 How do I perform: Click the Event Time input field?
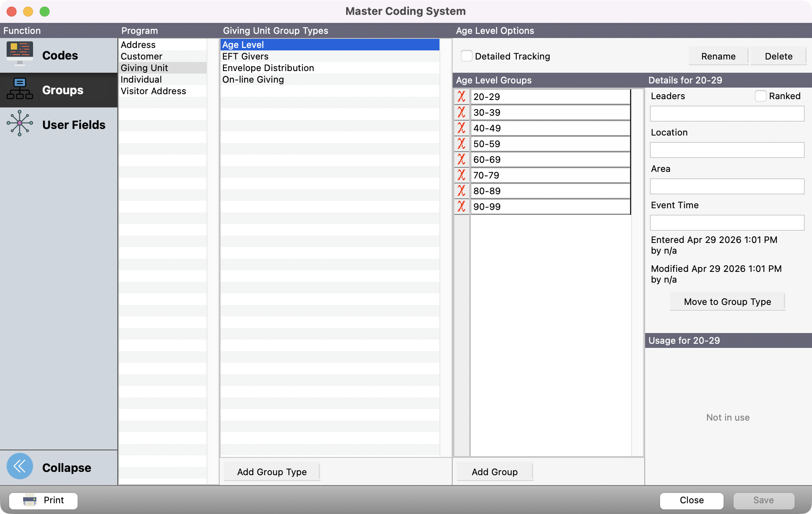point(727,223)
